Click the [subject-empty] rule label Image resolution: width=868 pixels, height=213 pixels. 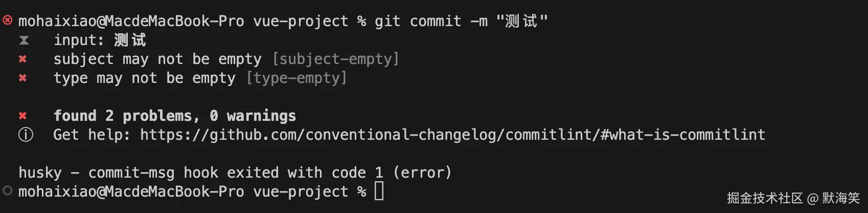[x=335, y=59]
